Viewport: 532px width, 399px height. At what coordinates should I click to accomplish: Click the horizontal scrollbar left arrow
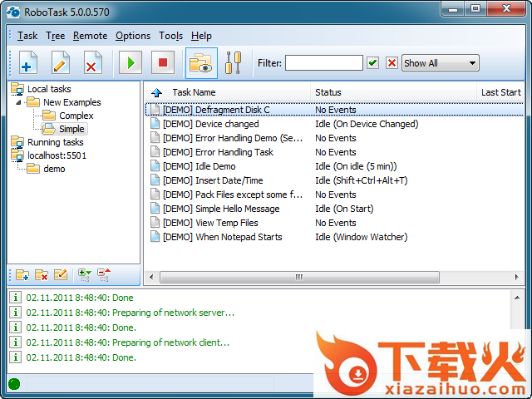[x=151, y=277]
